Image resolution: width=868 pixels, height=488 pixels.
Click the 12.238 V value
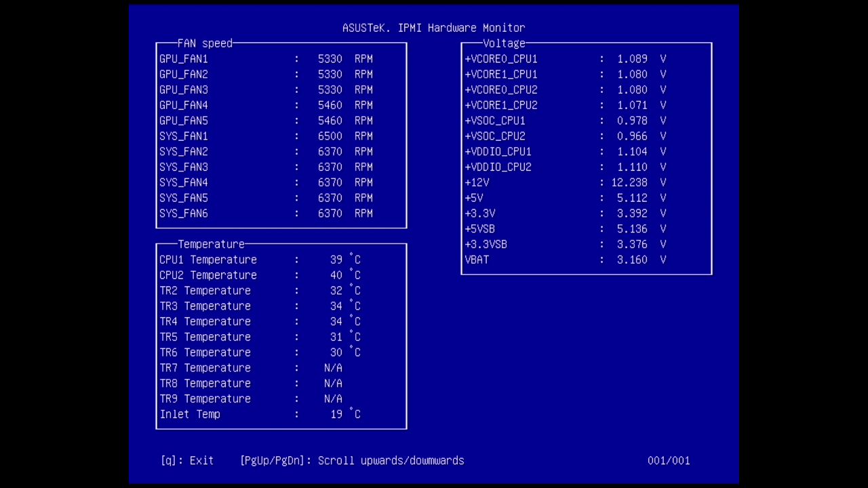pos(639,183)
